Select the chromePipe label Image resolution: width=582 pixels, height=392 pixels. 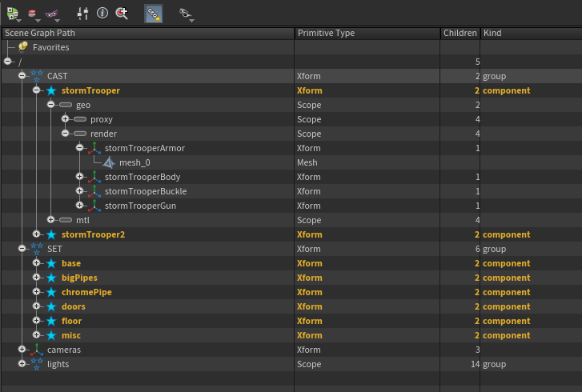coord(86,292)
